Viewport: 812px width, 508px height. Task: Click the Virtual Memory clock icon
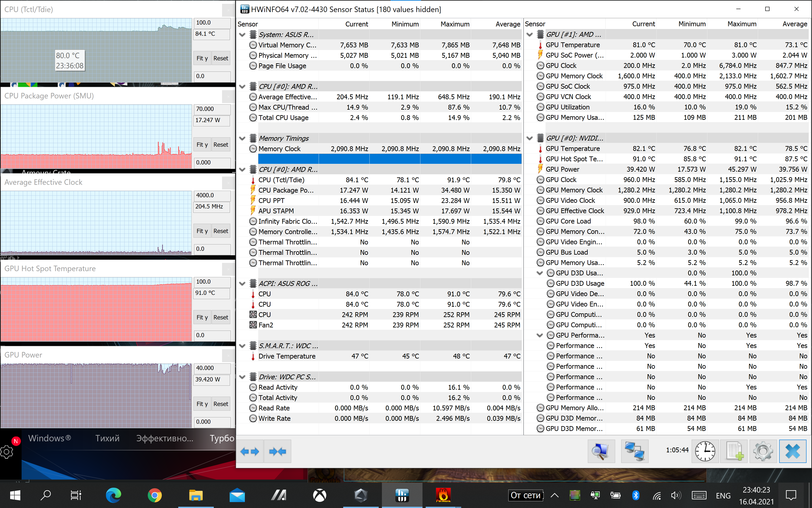coord(253,45)
